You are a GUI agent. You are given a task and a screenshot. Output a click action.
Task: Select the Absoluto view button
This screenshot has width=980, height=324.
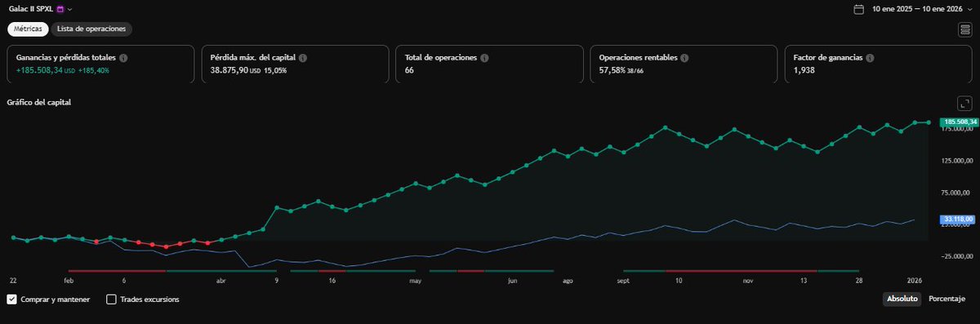click(x=902, y=300)
